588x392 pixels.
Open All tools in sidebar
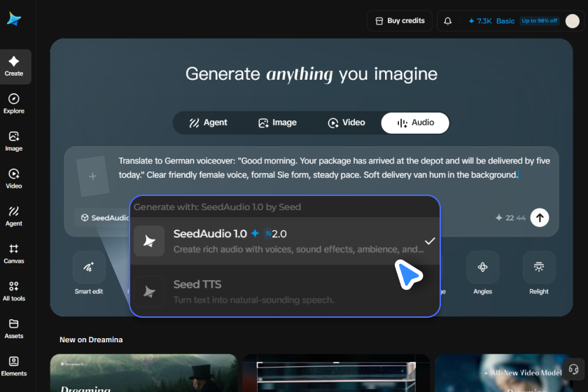pyautogui.click(x=14, y=291)
